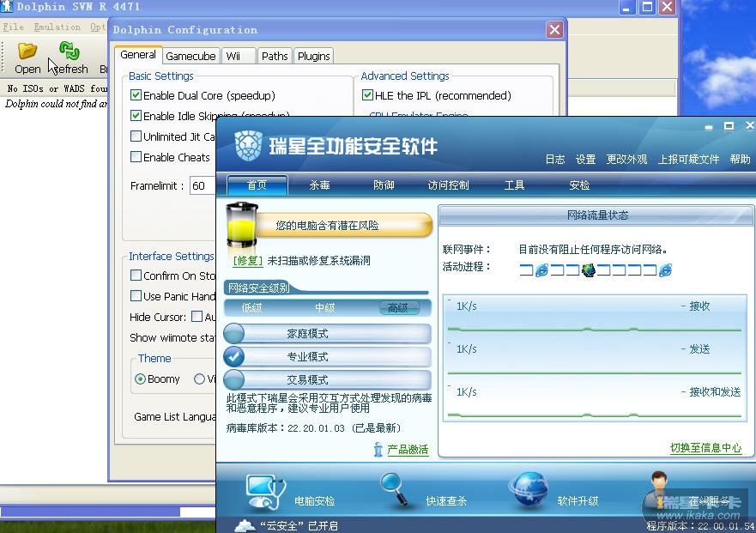Image resolution: width=756 pixels, height=533 pixels.
Task: Click the 产品激活 info icon
Action: [378, 450]
